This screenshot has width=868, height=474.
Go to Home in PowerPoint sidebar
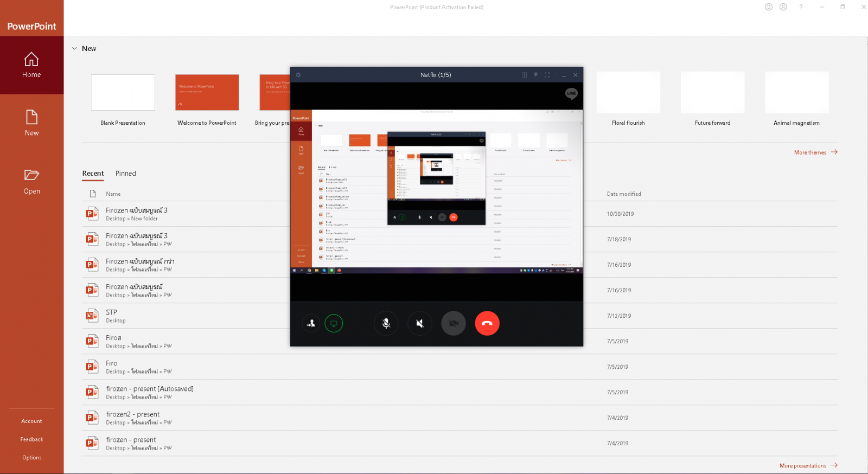point(31,65)
